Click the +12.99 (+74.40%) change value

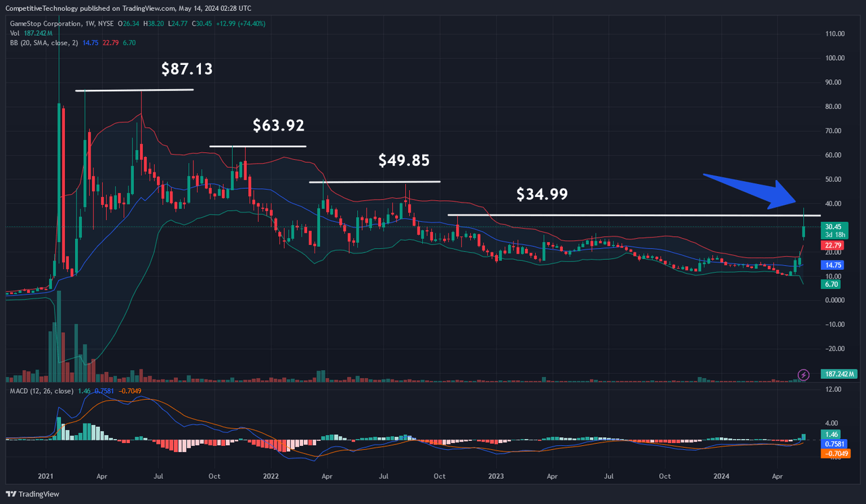click(x=240, y=23)
